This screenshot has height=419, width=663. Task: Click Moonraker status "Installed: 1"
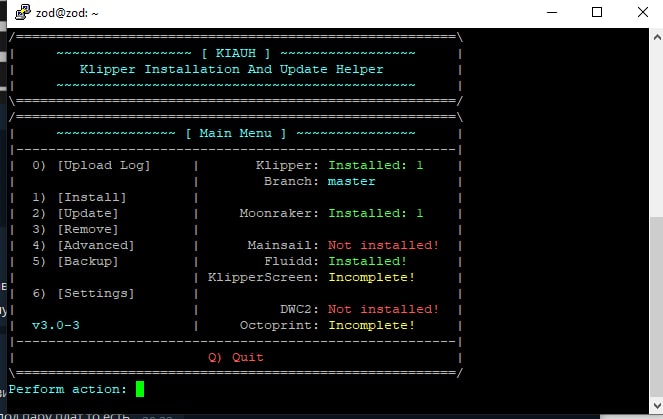375,213
